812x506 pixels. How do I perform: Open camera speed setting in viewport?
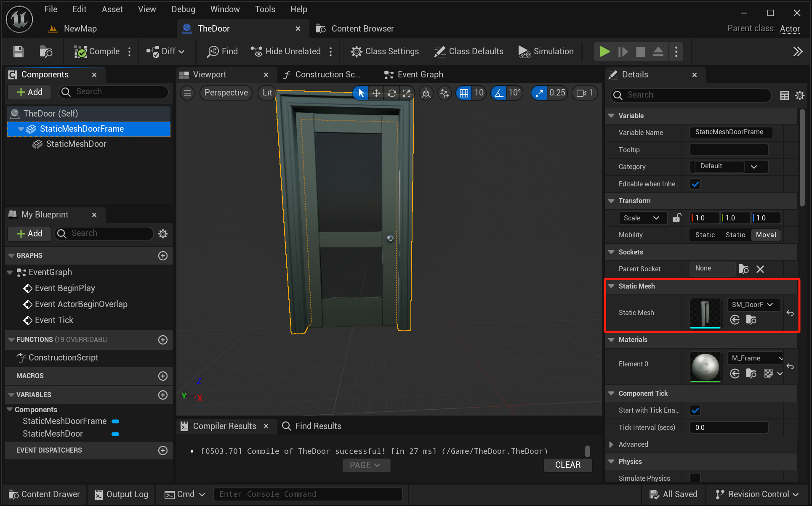click(x=585, y=93)
